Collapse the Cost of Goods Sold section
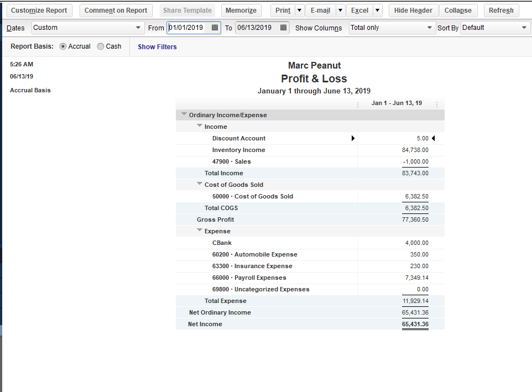 [x=200, y=184]
